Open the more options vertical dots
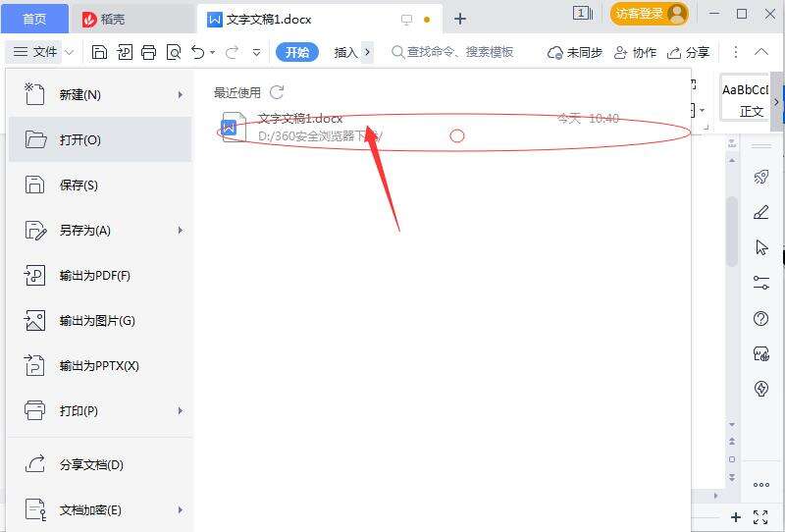 tap(735, 52)
